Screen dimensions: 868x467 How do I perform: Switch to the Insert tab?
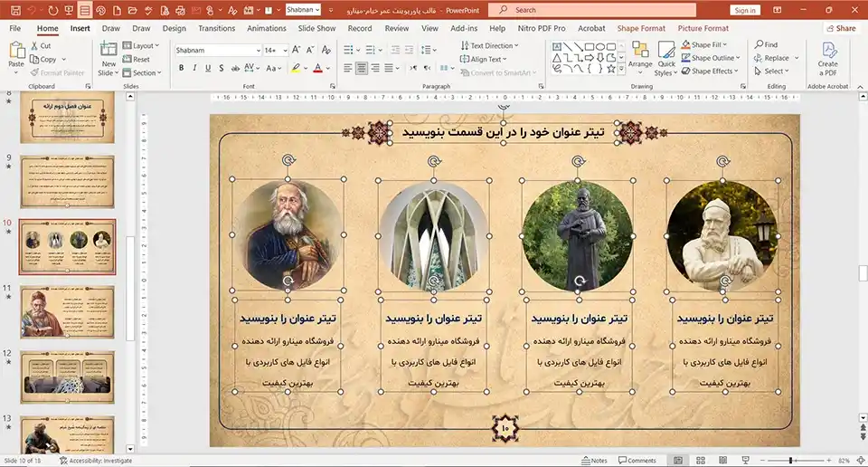[80, 28]
